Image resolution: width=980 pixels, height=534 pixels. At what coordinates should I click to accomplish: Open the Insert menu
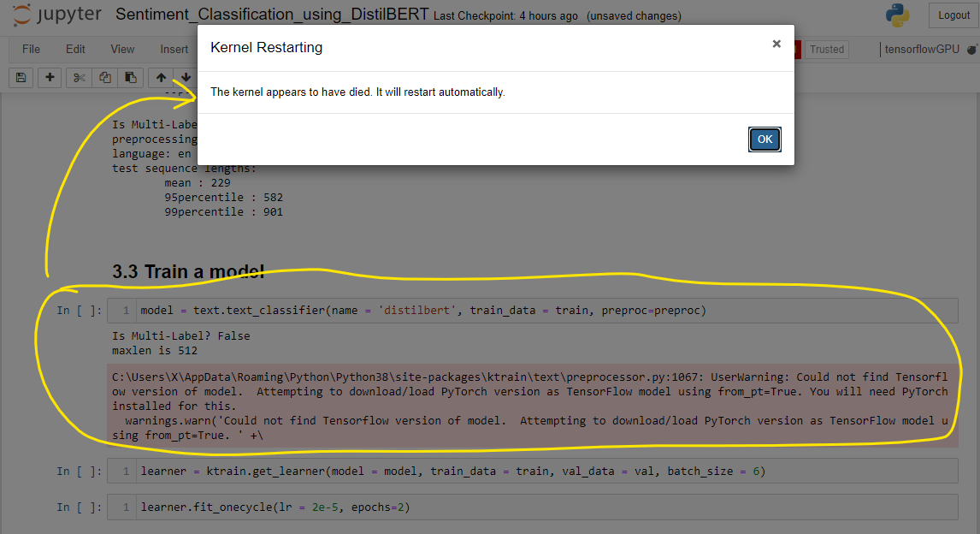[x=174, y=49]
